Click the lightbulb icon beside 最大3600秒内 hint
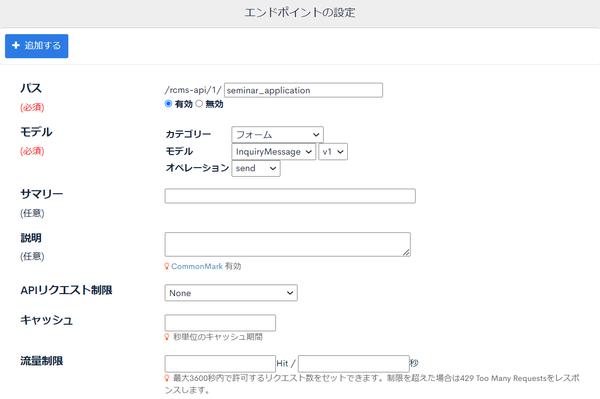Image resolution: width=600 pixels, height=399 pixels. (x=166, y=378)
